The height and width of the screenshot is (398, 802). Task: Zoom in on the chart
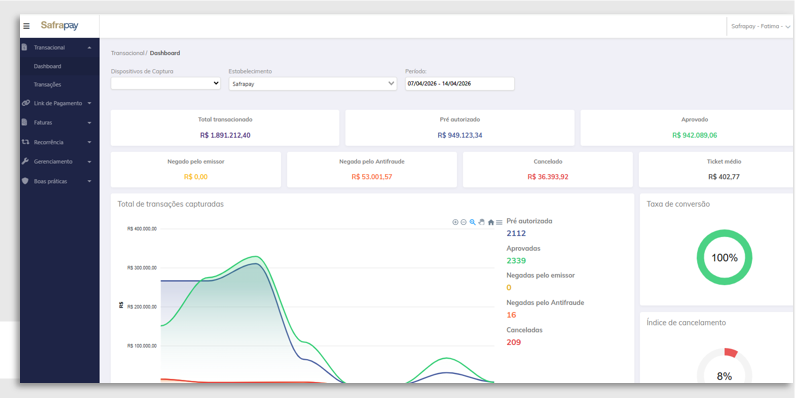[x=455, y=222]
